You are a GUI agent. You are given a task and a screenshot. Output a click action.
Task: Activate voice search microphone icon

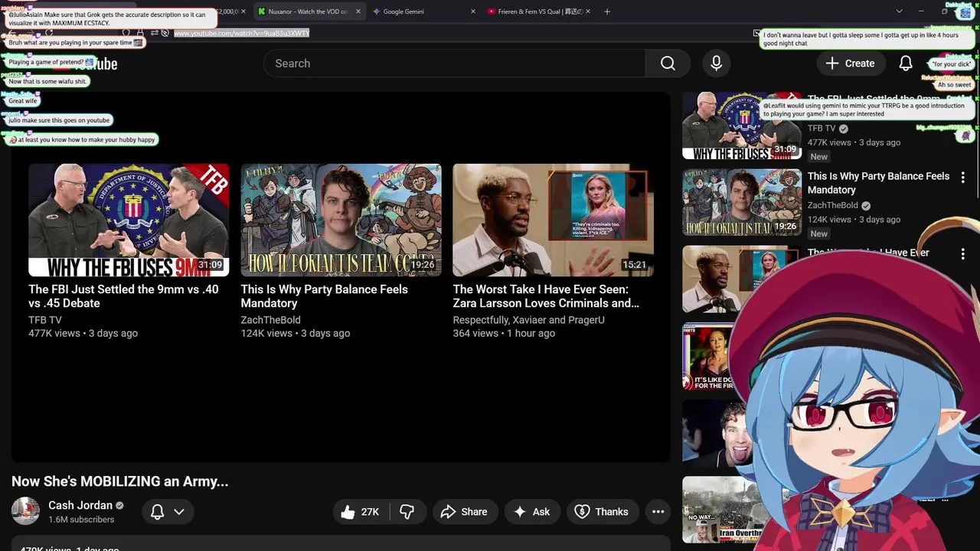[717, 64]
